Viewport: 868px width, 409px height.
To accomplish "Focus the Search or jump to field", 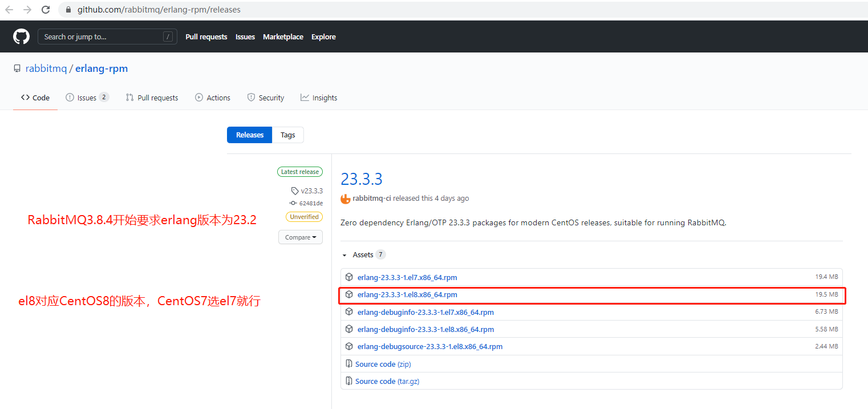I will pos(107,37).
